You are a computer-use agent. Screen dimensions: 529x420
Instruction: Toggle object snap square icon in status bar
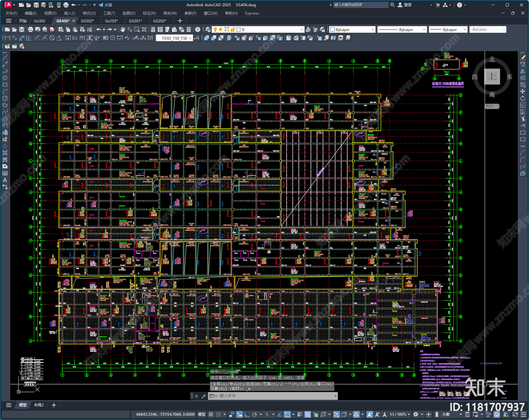(x=287, y=414)
